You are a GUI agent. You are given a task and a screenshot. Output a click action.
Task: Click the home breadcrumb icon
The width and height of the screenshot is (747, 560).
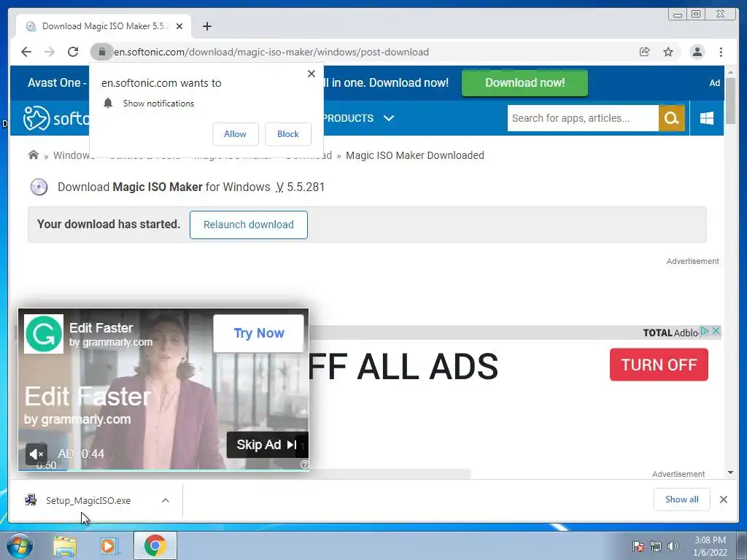pos(34,155)
